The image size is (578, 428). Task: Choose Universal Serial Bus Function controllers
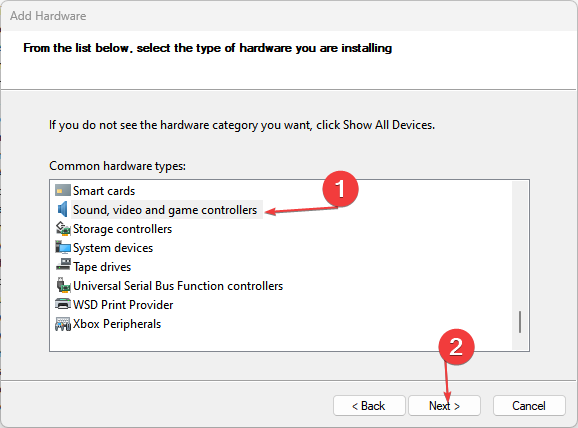[178, 286]
